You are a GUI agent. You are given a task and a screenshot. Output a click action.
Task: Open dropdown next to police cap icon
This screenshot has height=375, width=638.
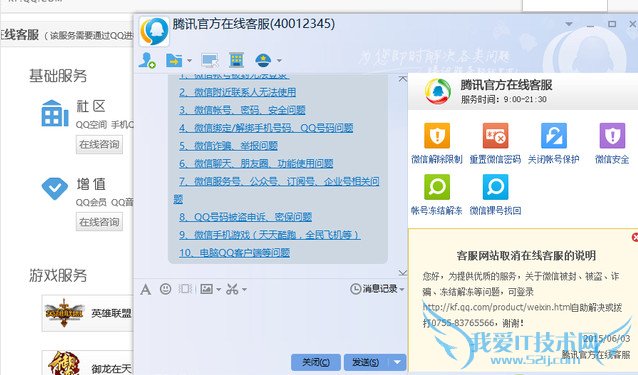(x=279, y=61)
